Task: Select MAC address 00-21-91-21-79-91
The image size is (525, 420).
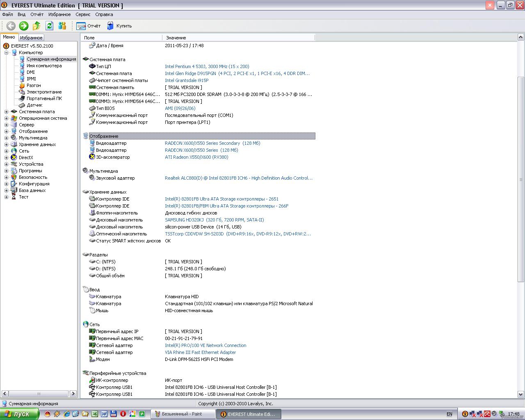Action: pos(184,338)
